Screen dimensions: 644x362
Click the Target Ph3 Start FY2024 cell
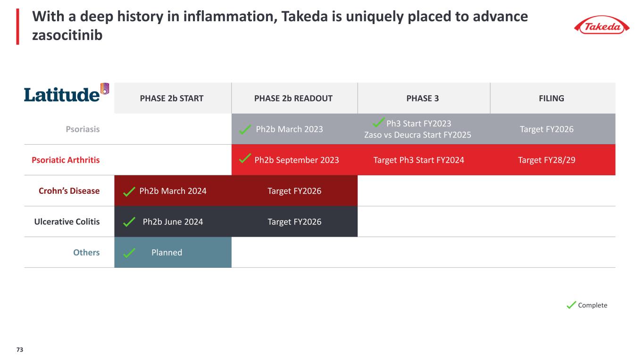point(418,160)
